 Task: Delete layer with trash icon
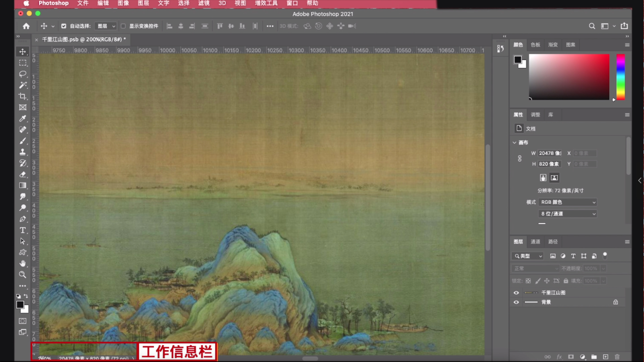[x=617, y=357]
